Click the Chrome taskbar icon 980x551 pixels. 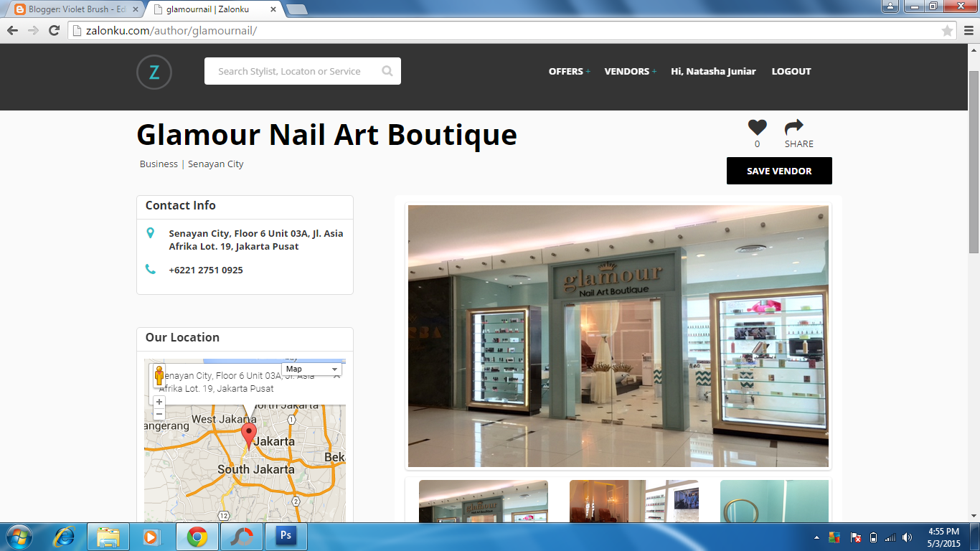click(x=197, y=537)
